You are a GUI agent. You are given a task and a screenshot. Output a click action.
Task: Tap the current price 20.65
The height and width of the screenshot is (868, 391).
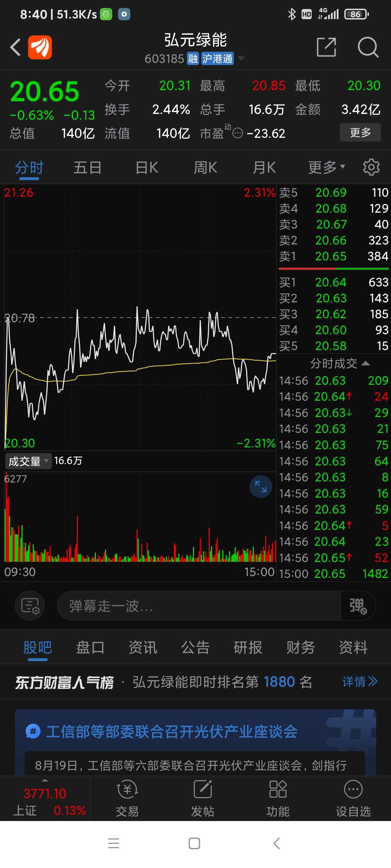[45, 92]
